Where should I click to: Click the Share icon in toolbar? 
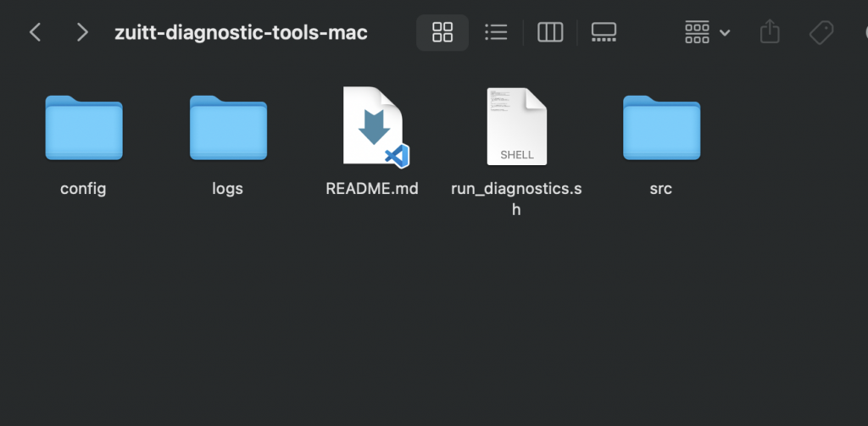pos(770,32)
